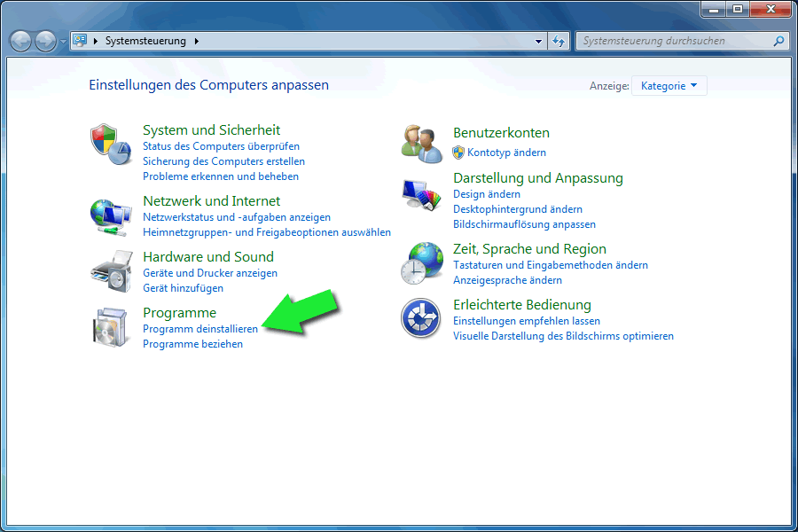This screenshot has height=532, width=798.
Task: Click Einstellungen empfehlen lassen link
Action: pyautogui.click(x=526, y=321)
